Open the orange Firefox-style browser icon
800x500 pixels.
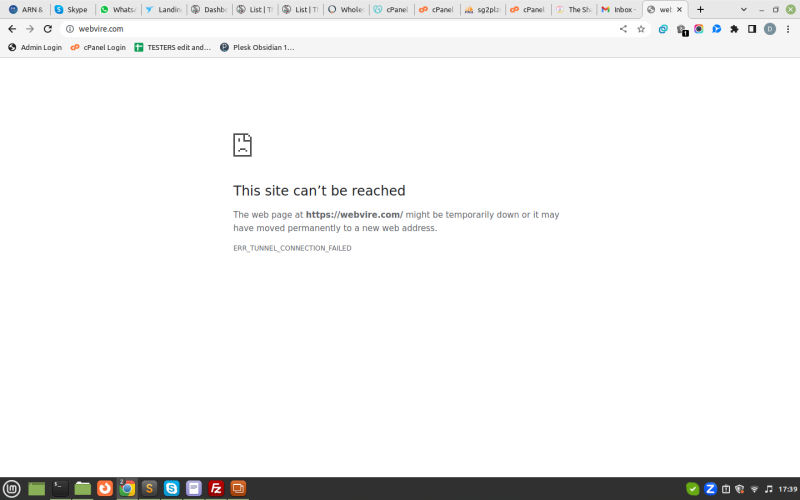coord(105,489)
